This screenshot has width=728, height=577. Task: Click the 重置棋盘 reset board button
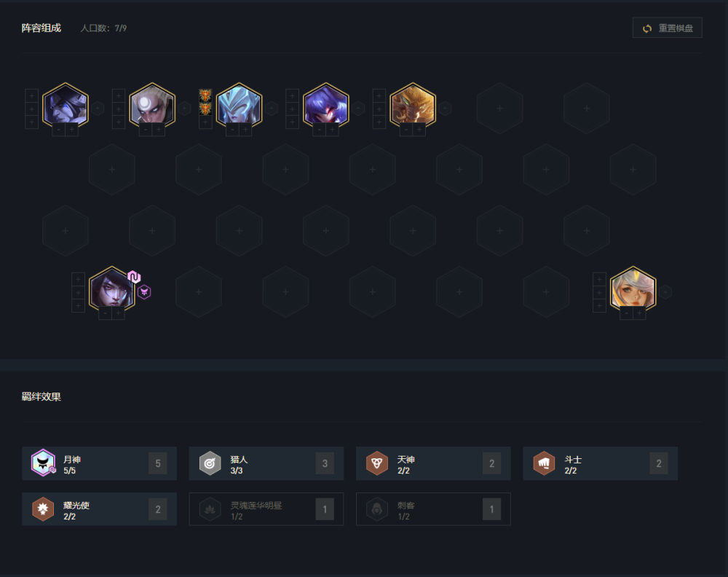667,28
